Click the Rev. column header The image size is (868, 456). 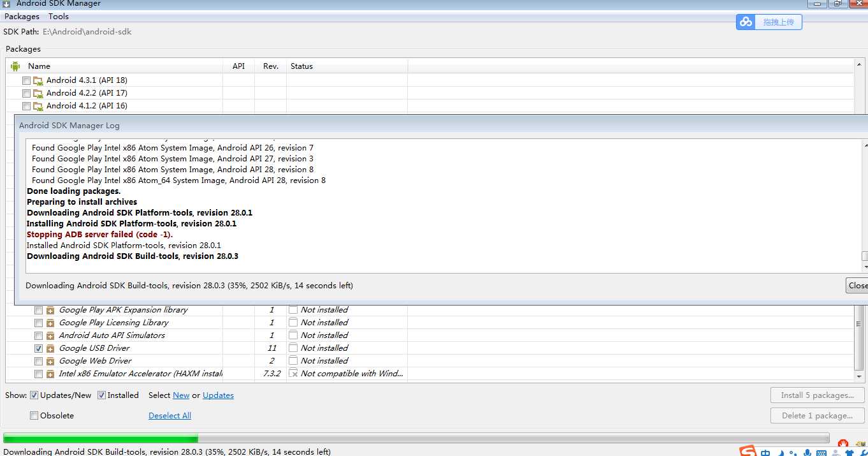click(x=271, y=66)
